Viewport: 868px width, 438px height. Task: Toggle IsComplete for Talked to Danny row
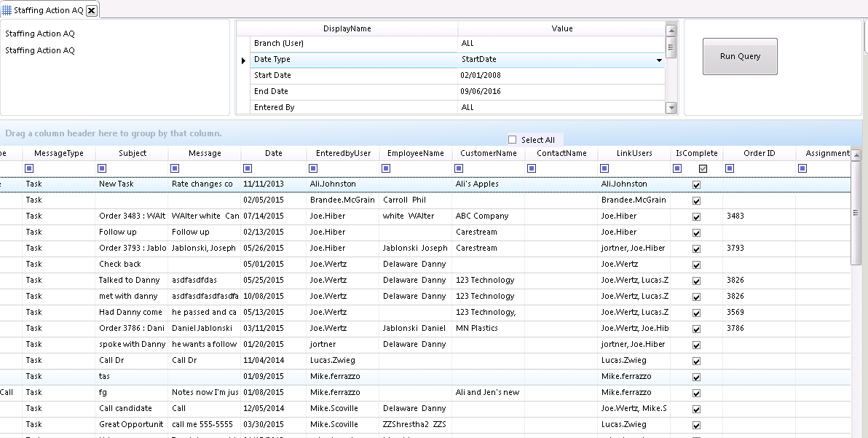(x=696, y=281)
